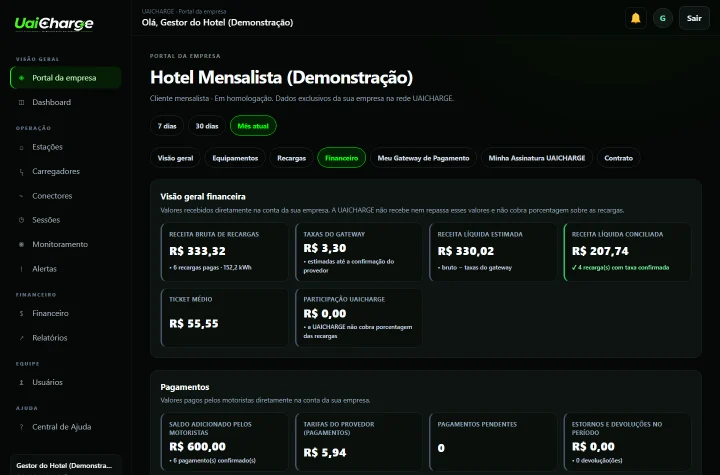The image size is (720, 475).
Task: Click the Receita Líquida Conciliada card
Action: pyautogui.click(x=627, y=252)
